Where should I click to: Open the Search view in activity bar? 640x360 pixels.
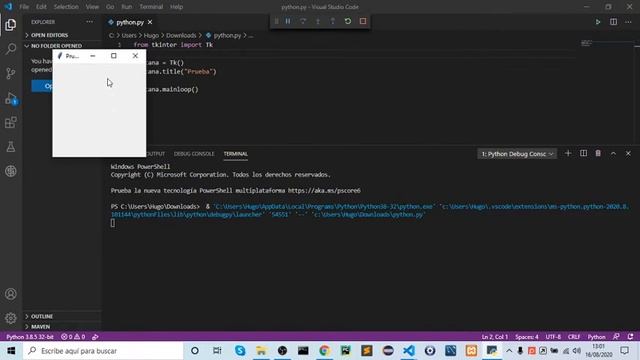(11, 49)
